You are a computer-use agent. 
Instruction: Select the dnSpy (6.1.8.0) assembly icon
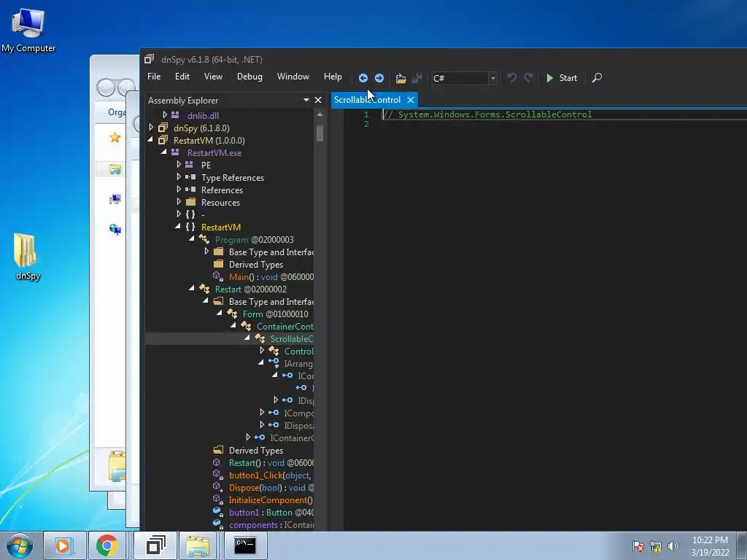tap(163, 128)
